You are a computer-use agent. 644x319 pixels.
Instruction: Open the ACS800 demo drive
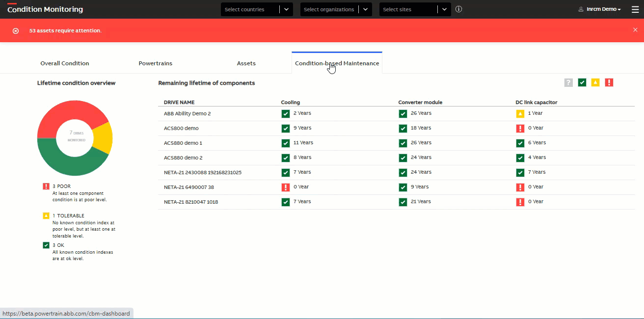coord(181,128)
